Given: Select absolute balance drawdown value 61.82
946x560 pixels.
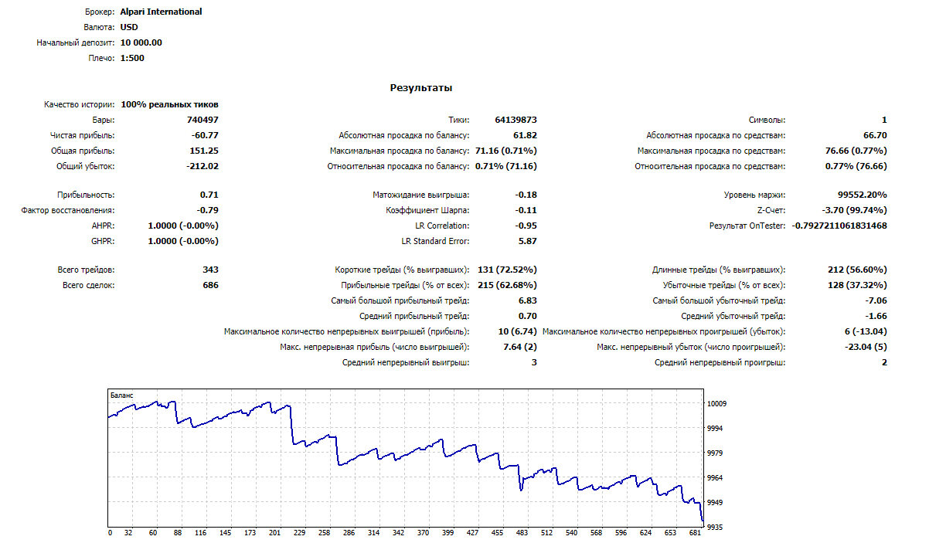Looking at the screenshot, I should [526, 135].
